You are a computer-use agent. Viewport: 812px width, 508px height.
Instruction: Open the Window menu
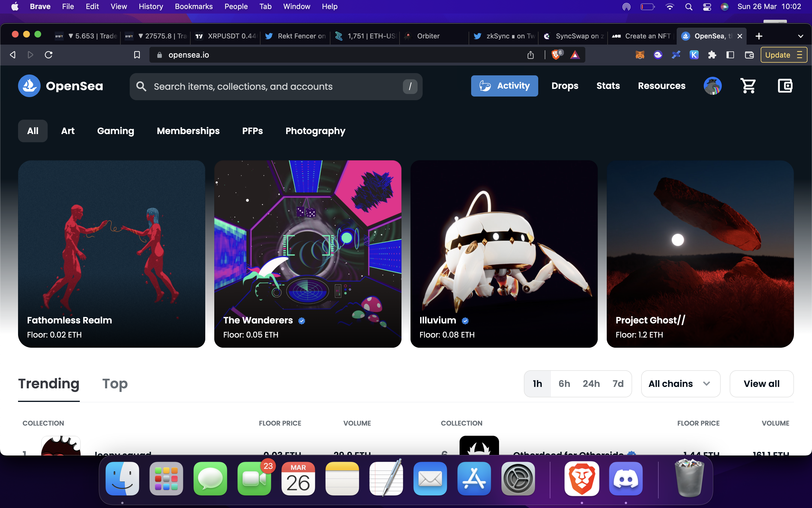tap(297, 7)
